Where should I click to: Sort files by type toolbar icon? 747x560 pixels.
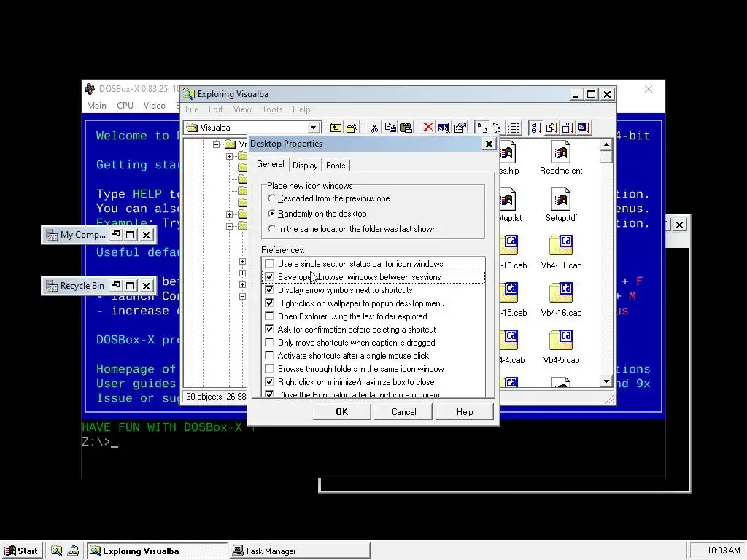(551, 128)
